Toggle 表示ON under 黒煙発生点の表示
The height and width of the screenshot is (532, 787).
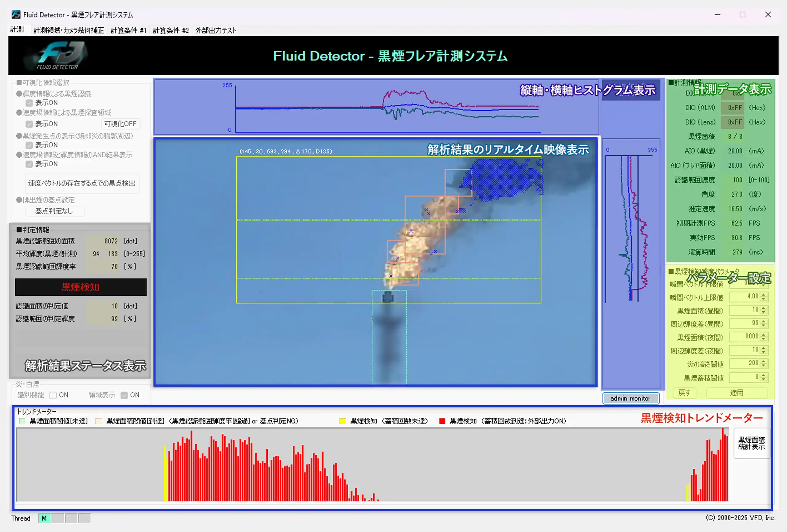coord(29,145)
